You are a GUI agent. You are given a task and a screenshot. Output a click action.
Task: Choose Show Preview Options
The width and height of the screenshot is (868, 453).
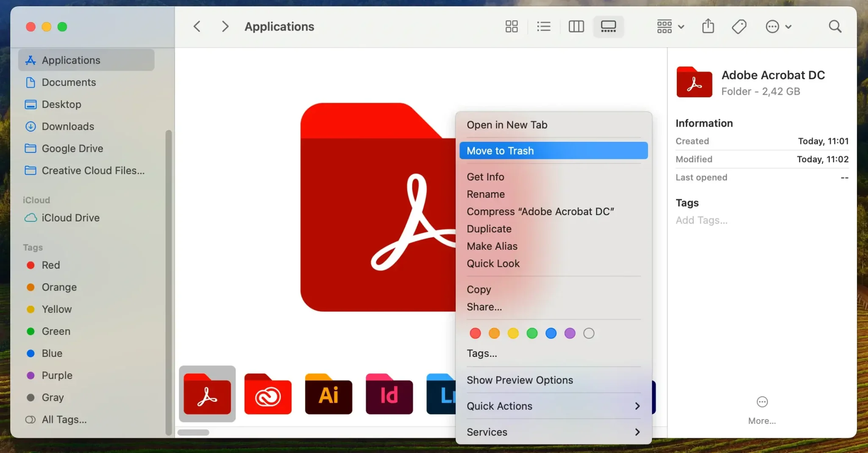[x=554, y=380]
